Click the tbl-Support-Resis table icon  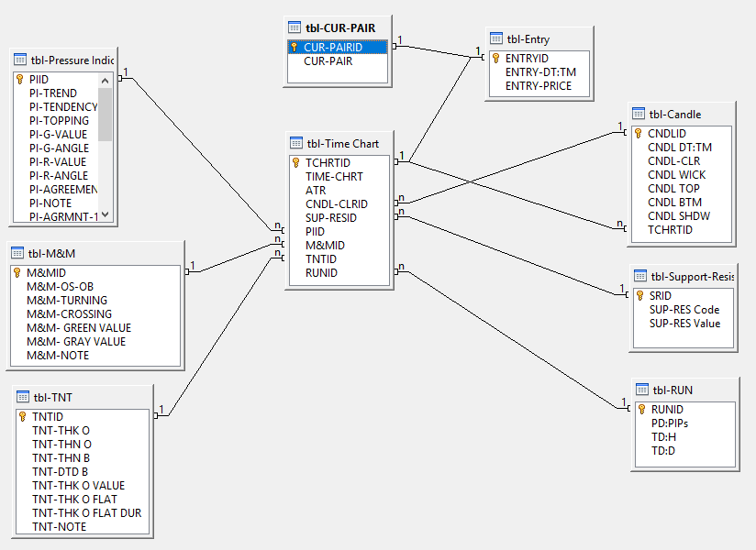pyautogui.click(x=639, y=276)
